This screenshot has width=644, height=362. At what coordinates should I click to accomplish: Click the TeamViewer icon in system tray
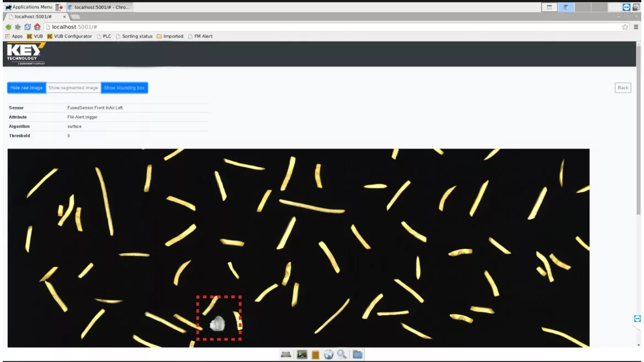coord(627,7)
